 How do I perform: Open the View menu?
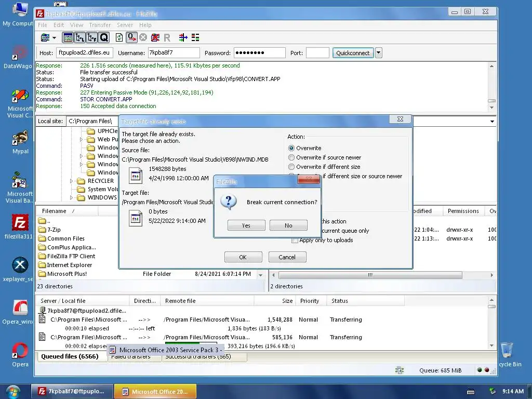(76, 25)
